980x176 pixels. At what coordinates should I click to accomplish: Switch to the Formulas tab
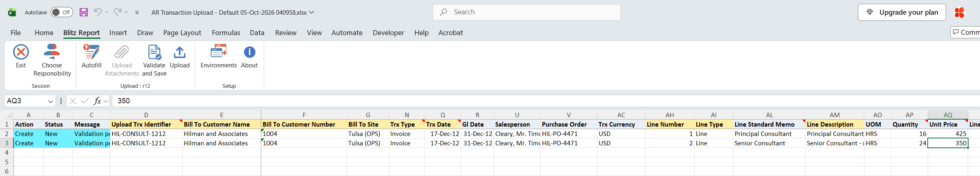226,33
